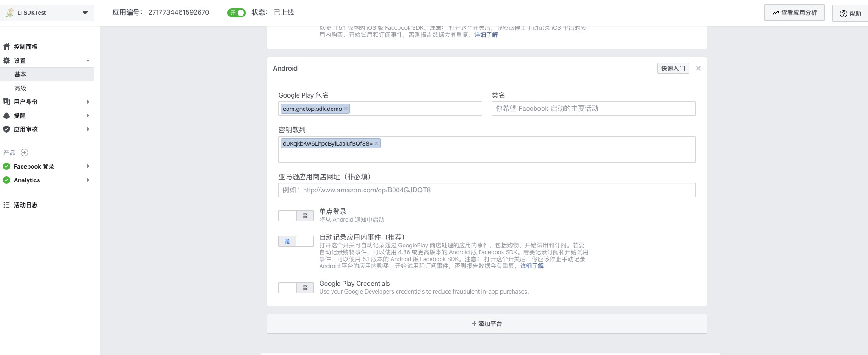Remove the Android platform with X icon
Screen dimensions: 868x355
[x=698, y=68]
